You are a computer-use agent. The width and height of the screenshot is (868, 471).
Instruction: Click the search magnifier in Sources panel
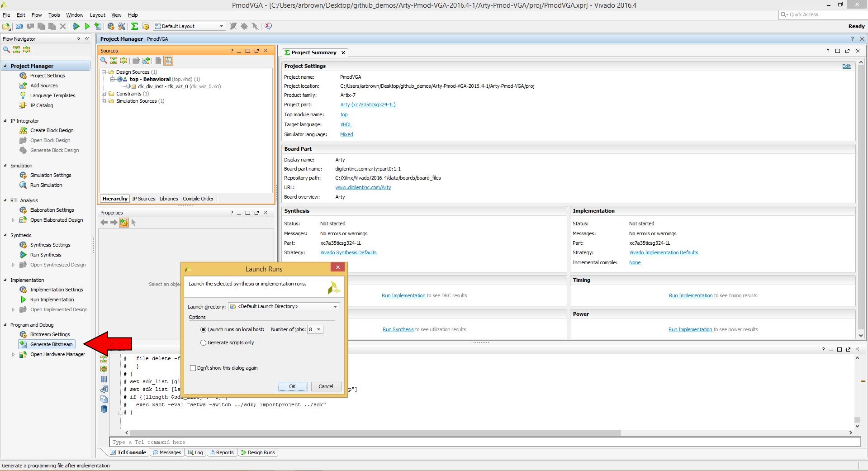pos(104,60)
